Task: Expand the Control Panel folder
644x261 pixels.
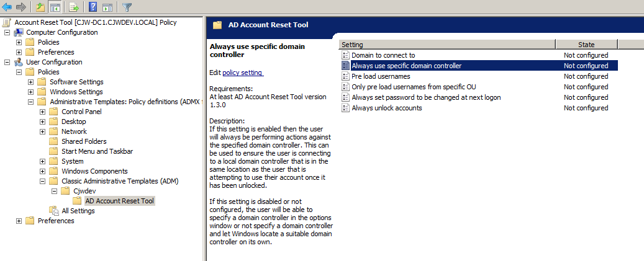Action: pyautogui.click(x=43, y=112)
